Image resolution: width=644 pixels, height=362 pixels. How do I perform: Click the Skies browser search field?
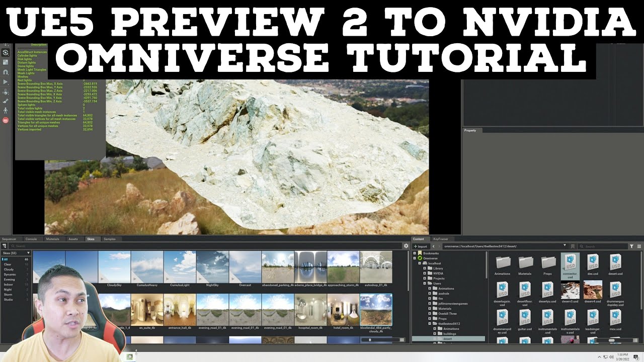coord(205,246)
